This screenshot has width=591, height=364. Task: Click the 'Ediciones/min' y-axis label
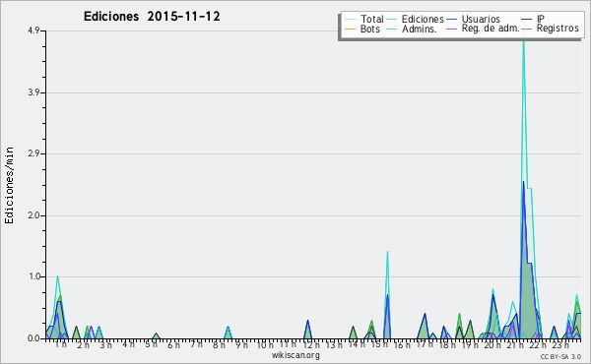pyautogui.click(x=9, y=185)
